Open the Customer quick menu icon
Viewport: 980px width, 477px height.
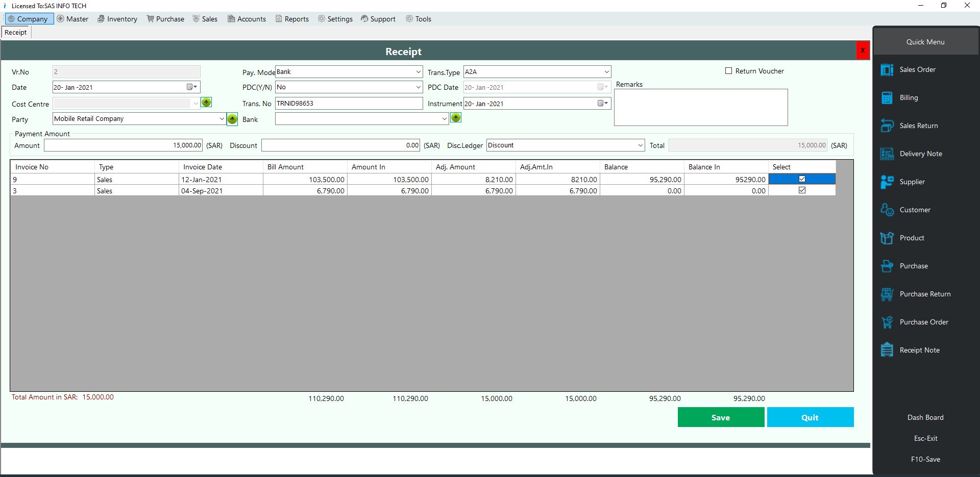887,210
